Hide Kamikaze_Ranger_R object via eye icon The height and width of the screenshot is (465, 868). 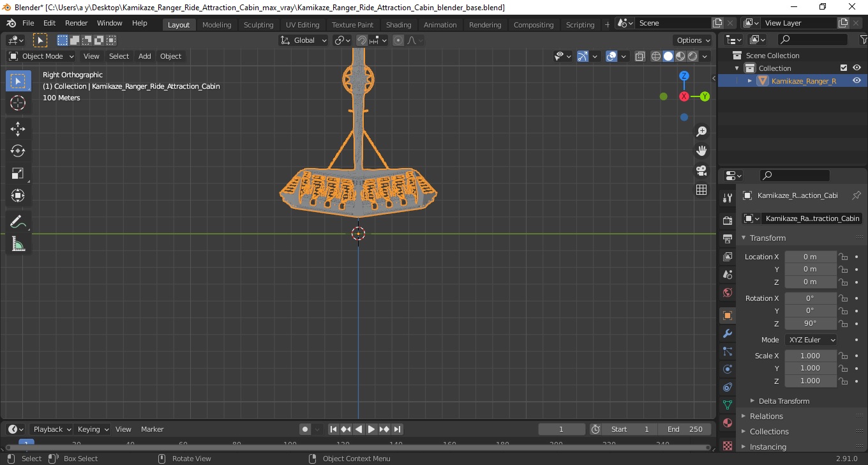click(857, 80)
